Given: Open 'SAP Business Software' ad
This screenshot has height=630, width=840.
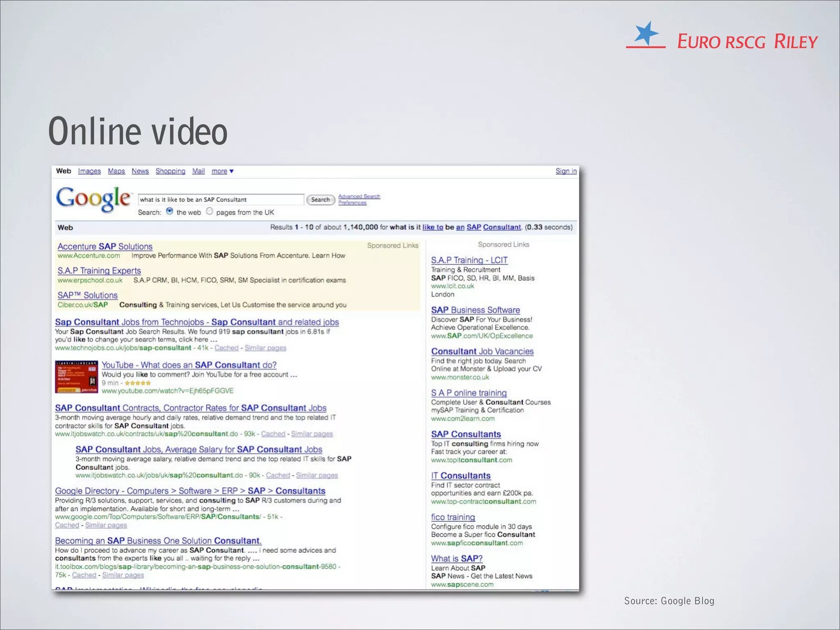Looking at the screenshot, I should [x=475, y=310].
